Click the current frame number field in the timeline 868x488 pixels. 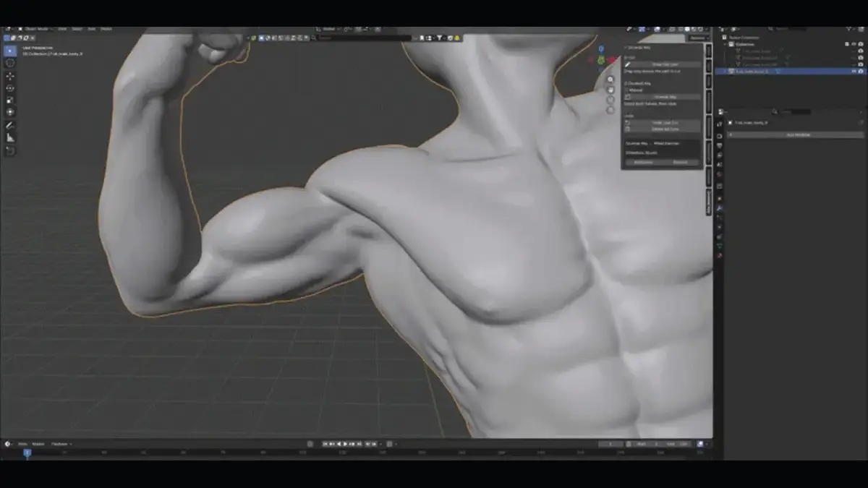point(611,443)
